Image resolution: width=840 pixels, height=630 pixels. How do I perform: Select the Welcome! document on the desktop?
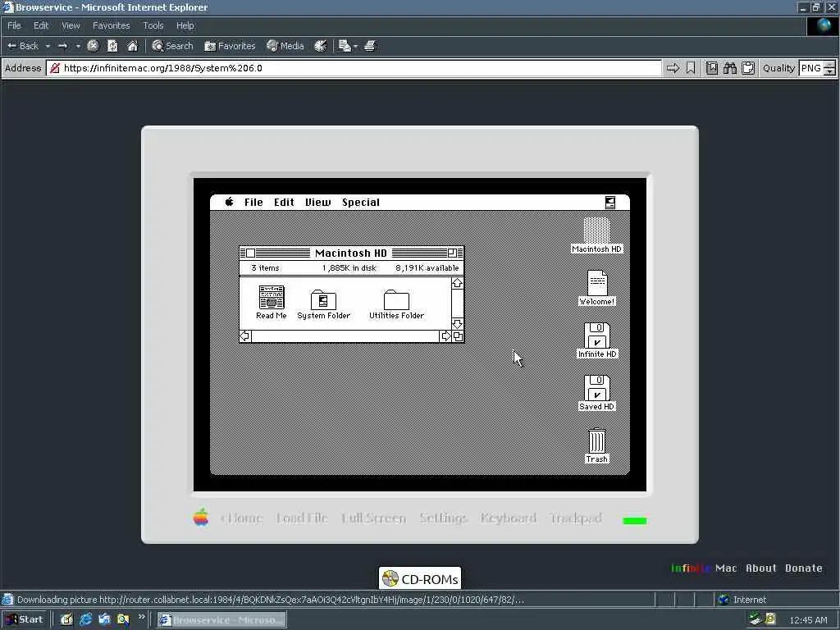[597, 288]
